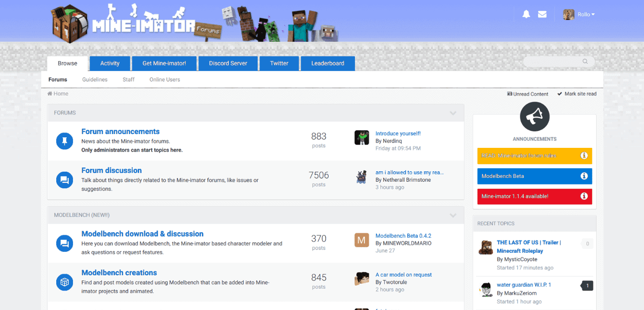The image size is (644, 310).
Task: Open the messages envelope icon
Action: [x=542, y=14]
